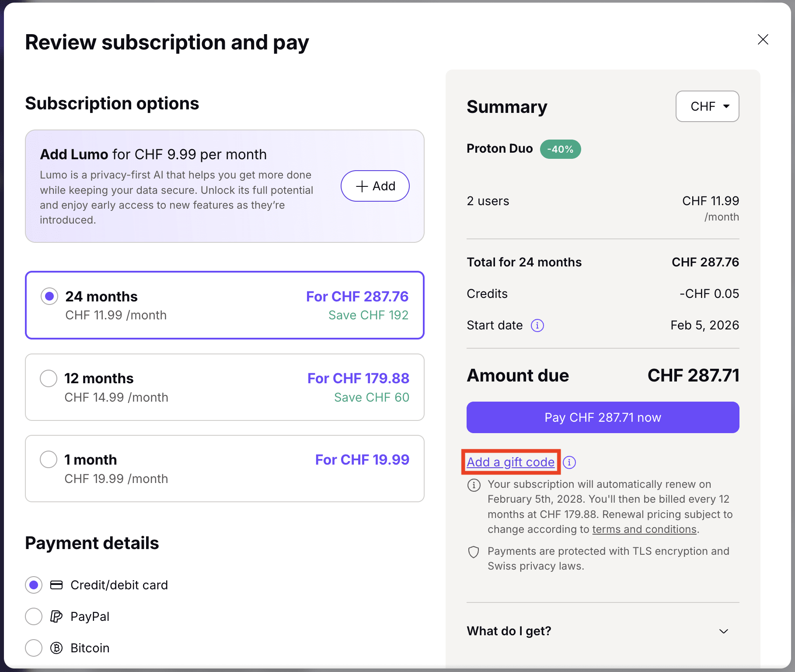Add Lumo to the subscription
The height and width of the screenshot is (672, 795).
coord(375,186)
